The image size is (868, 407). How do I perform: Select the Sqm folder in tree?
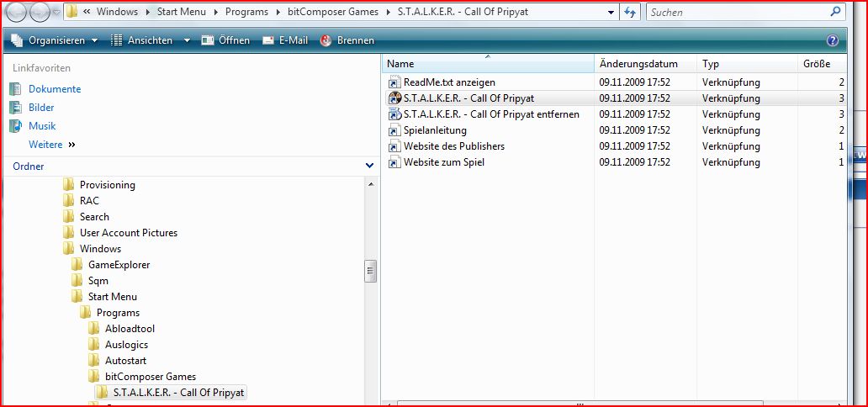click(x=98, y=281)
